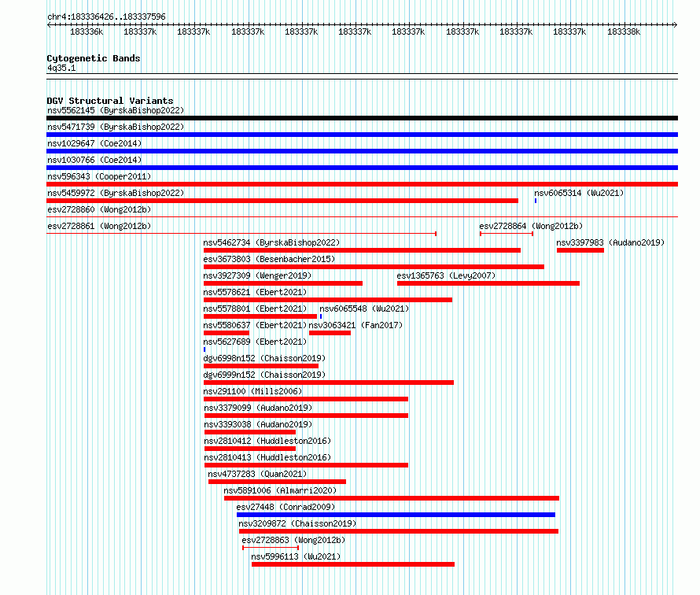Select the blue esv27448 variant bar
This screenshot has height=595, width=700.
396,515
